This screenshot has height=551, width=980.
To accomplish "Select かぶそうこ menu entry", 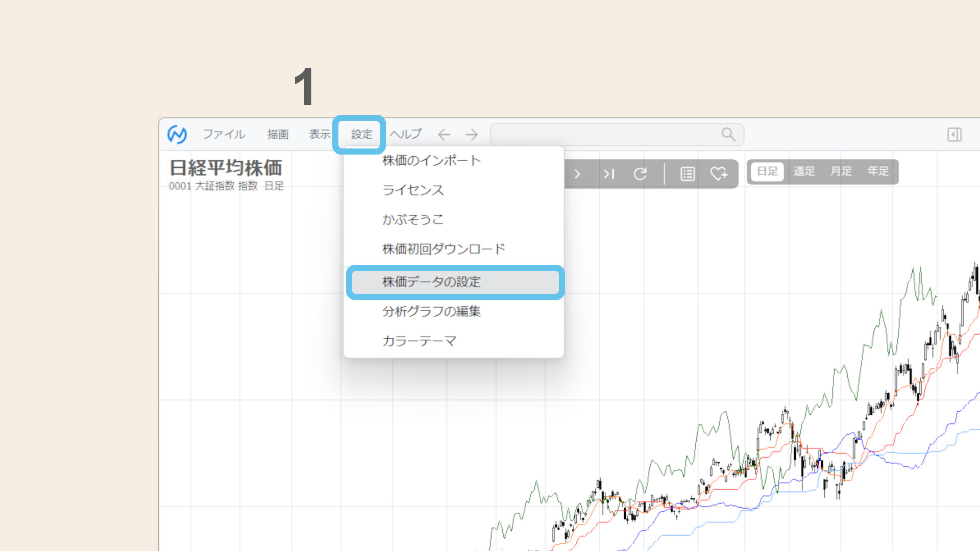I will pos(454,220).
